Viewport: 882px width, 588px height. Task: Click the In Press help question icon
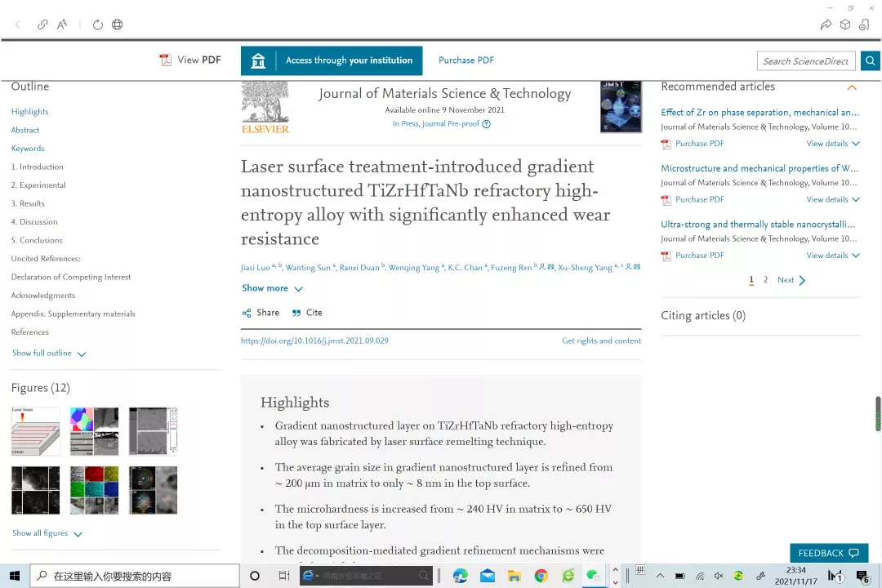487,124
